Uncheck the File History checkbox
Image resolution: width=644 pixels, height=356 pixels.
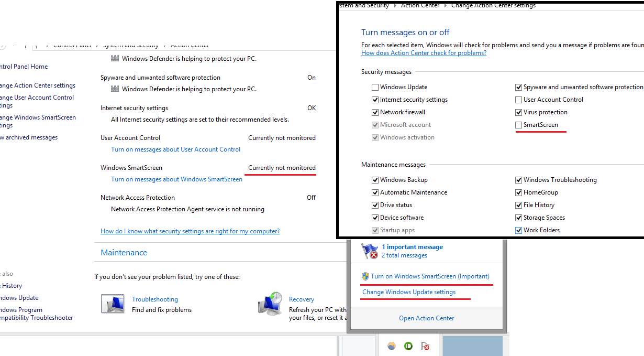(x=518, y=205)
